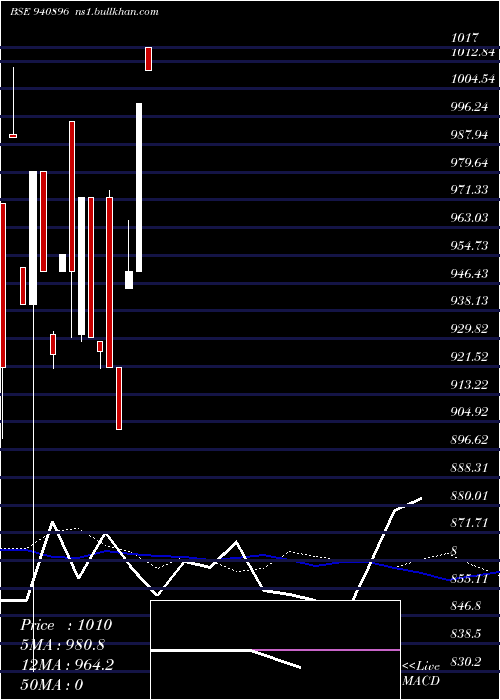
Task: Click the '846.8' price axis label
Action: (x=466, y=607)
